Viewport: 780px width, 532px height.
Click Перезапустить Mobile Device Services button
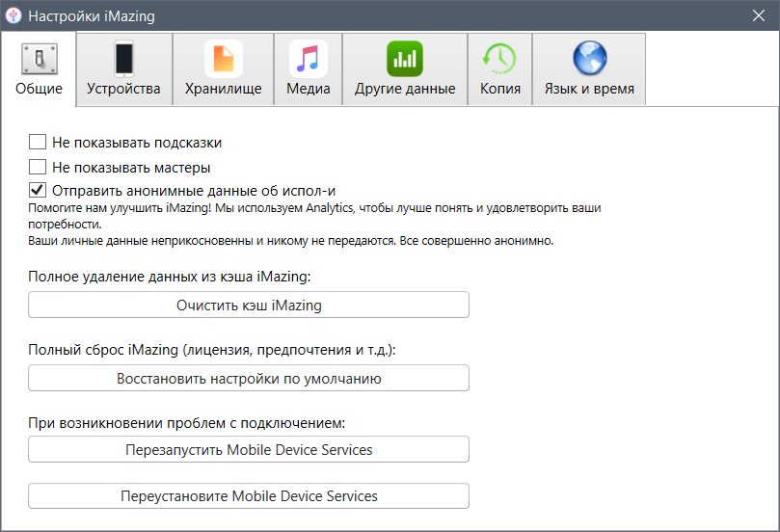point(249,450)
